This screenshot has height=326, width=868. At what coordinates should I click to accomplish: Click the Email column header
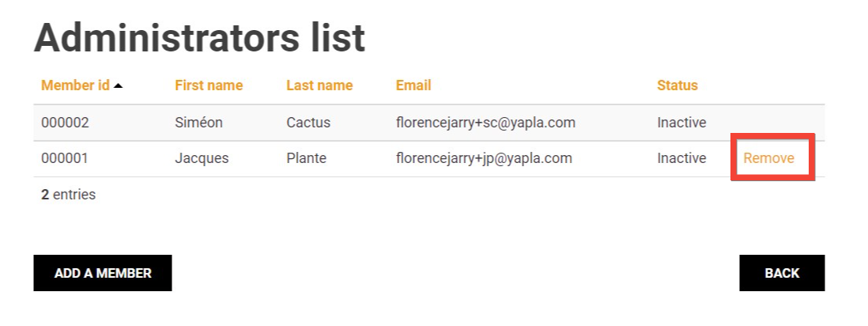pyautogui.click(x=413, y=85)
